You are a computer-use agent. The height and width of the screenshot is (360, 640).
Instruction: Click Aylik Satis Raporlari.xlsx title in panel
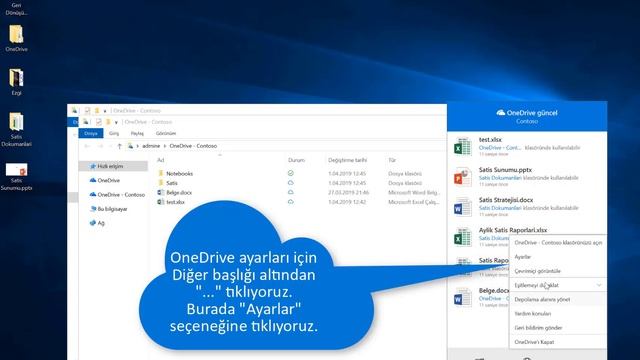(513, 230)
